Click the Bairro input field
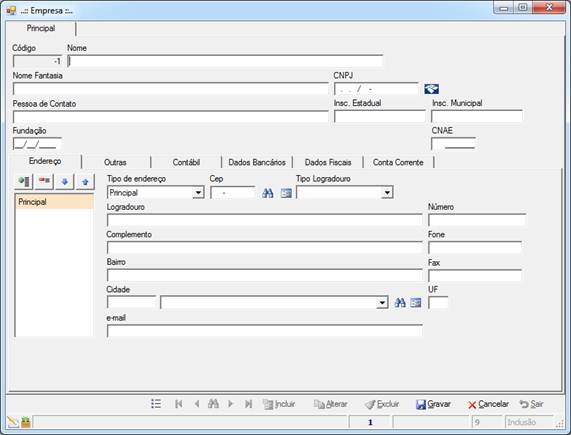Image resolution: width=571 pixels, height=435 pixels. (264, 276)
